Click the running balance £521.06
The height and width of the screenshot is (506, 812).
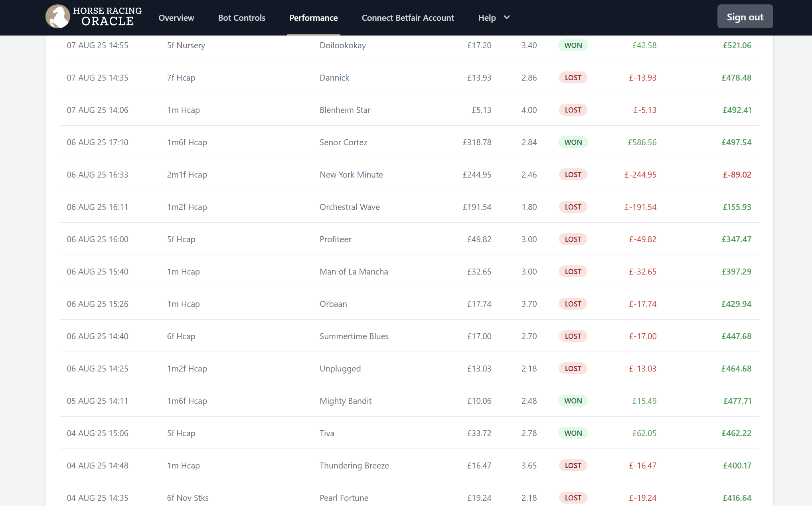[x=737, y=45]
